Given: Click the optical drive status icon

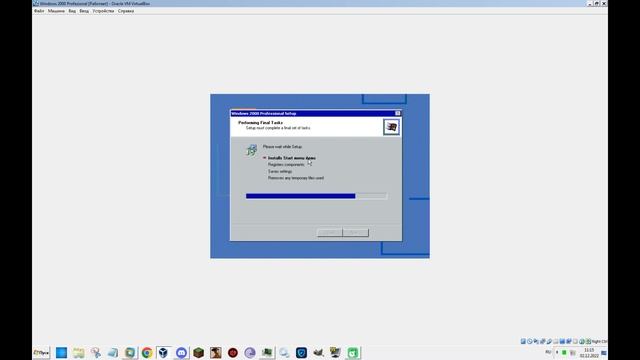Looking at the screenshot, I should tap(529, 341).
